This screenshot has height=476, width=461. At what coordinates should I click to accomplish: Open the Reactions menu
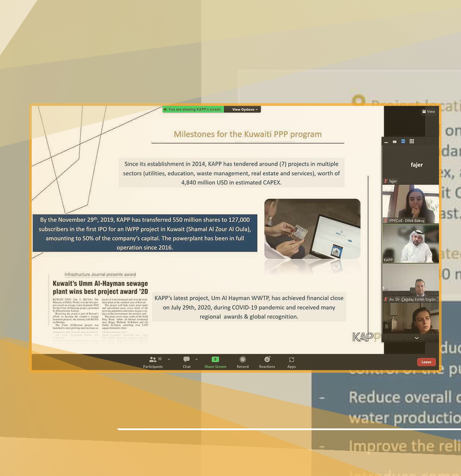pos(267,362)
